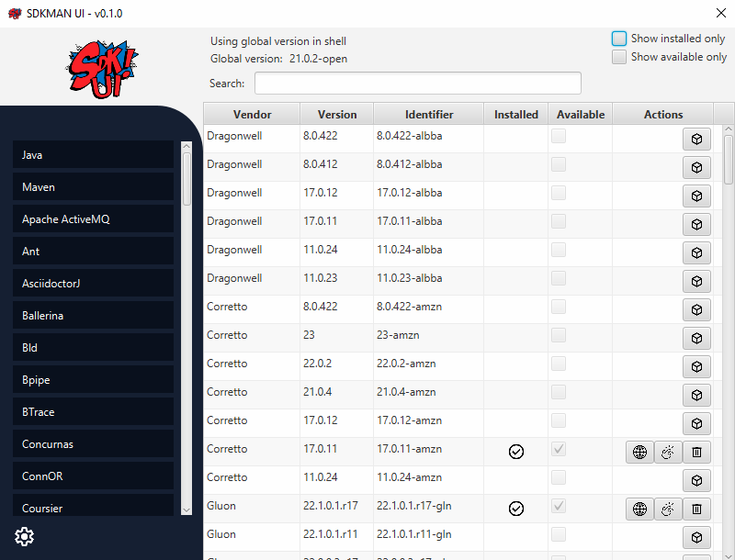Open BTrace candidate in sidebar
Screen dimensions: 735x560
pyautogui.click(x=94, y=412)
